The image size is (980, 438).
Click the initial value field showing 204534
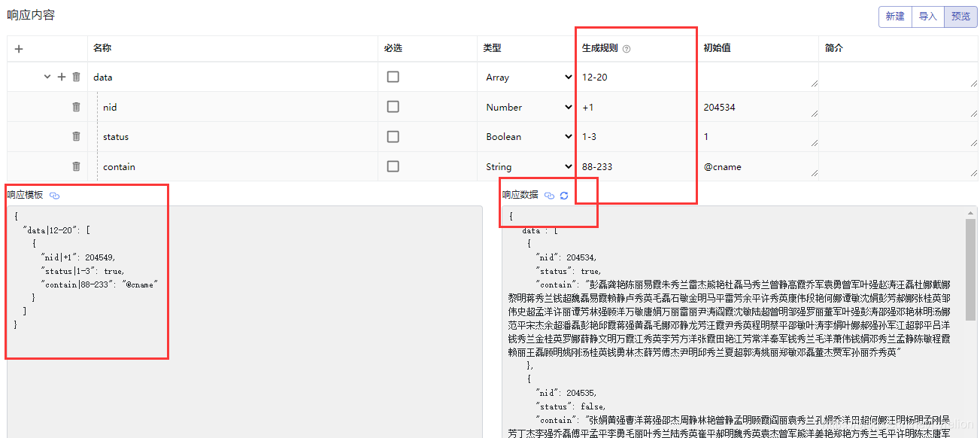click(752, 107)
